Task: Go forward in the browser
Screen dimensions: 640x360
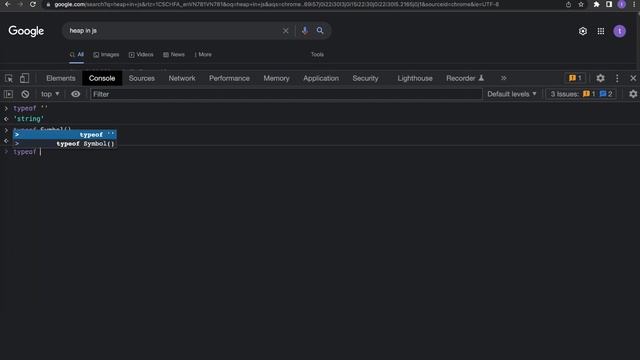Action: [20, 4]
